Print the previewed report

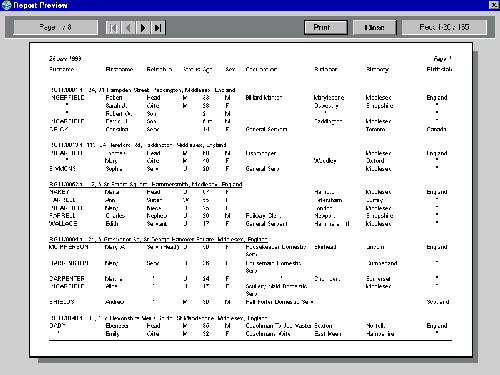tap(326, 27)
